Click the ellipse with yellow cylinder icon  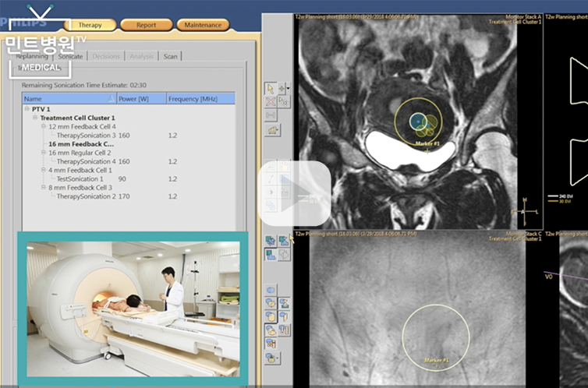pyautogui.click(x=271, y=316)
